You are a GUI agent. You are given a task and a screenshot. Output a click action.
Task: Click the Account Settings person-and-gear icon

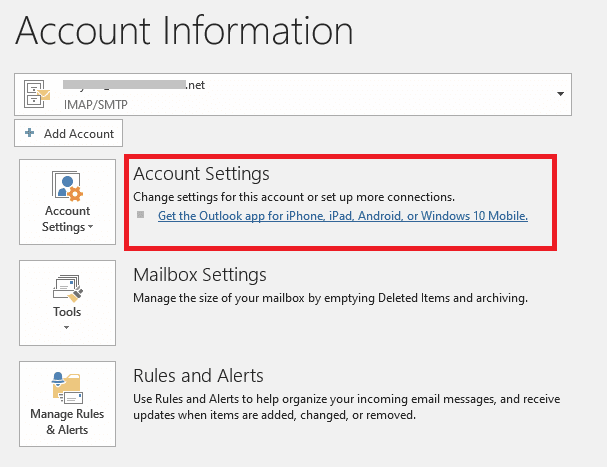(x=68, y=185)
